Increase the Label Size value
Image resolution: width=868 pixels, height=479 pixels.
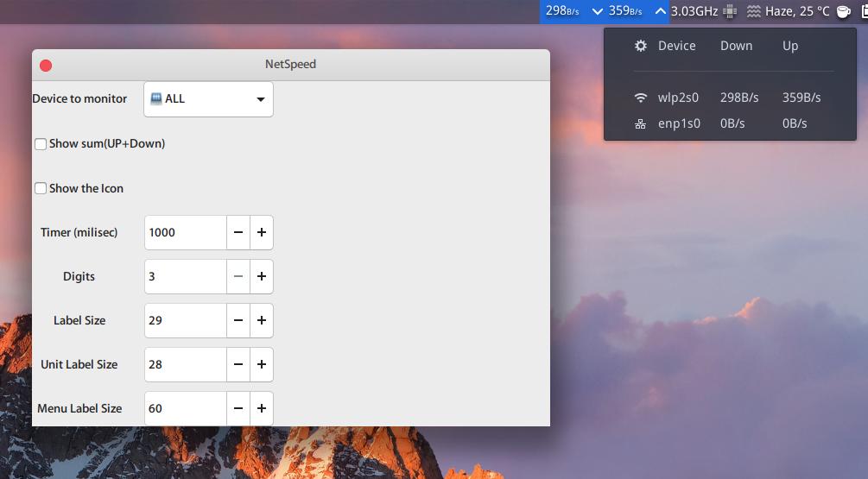click(262, 320)
